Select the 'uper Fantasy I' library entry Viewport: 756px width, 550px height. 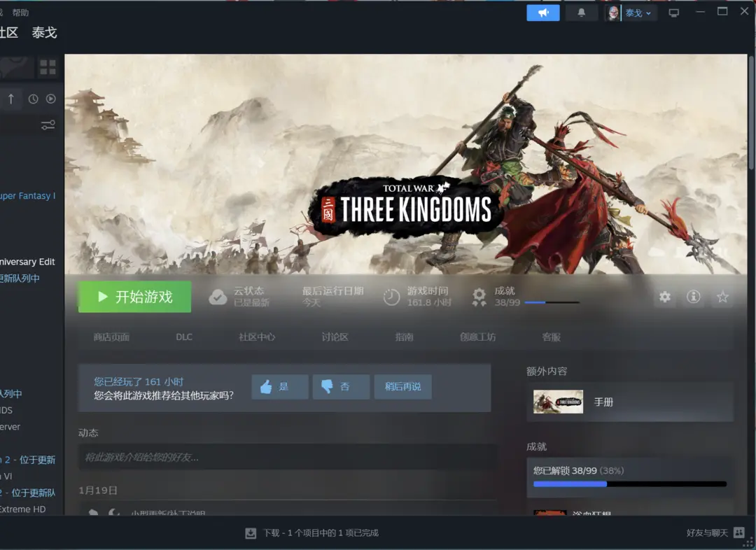(27, 196)
